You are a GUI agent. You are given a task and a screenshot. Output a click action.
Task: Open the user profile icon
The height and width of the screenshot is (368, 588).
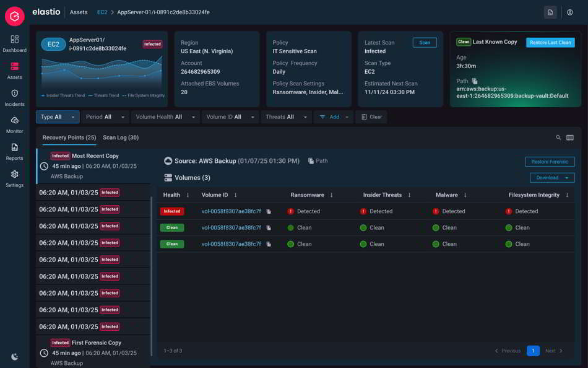click(x=569, y=12)
